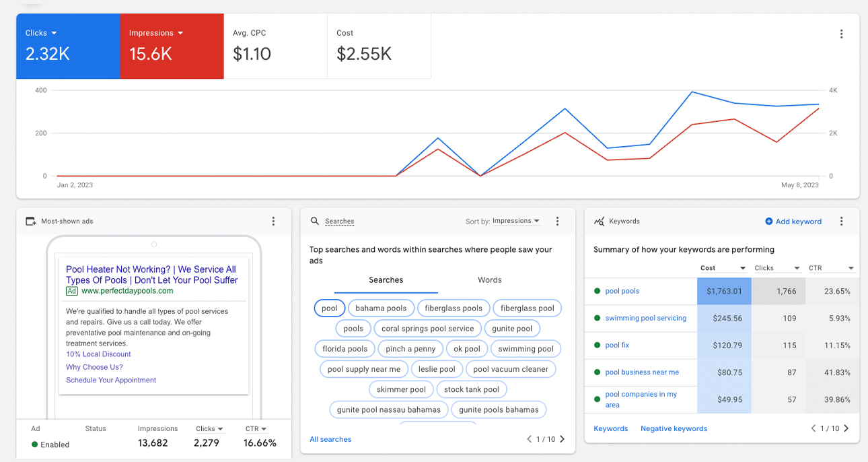This screenshot has width=868, height=462.
Task: Click the magnifier icon beside Searches
Action: pyautogui.click(x=315, y=222)
